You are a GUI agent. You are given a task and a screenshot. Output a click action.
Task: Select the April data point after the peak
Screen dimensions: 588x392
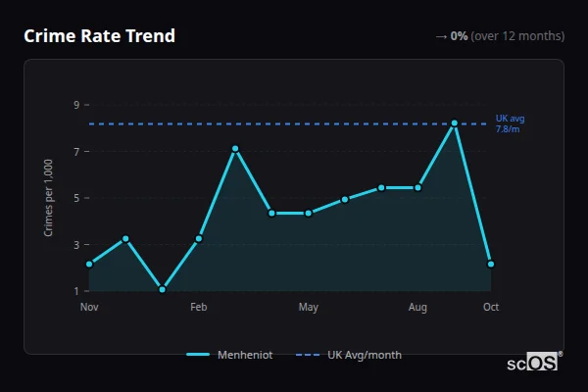pos(271,213)
